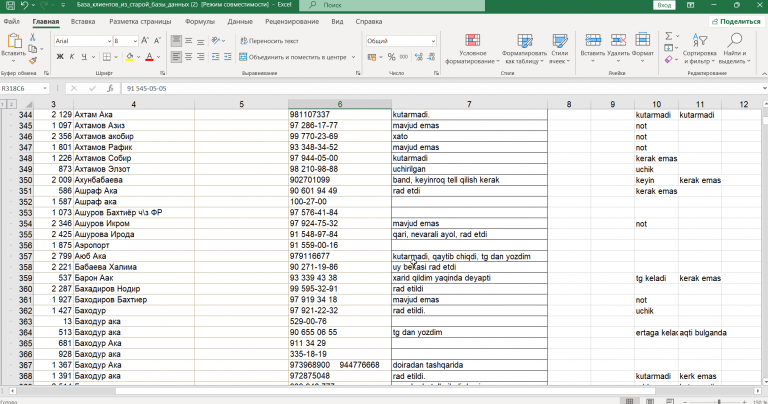Align text to top of cell
Viewport: 768px width, 404px height.
176,41
